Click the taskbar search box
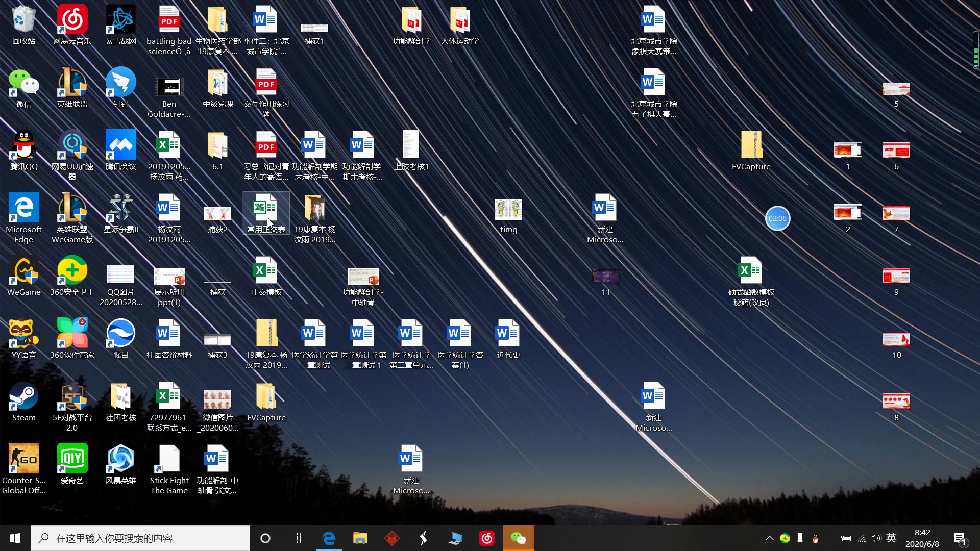The image size is (980, 551). pyautogui.click(x=140, y=538)
